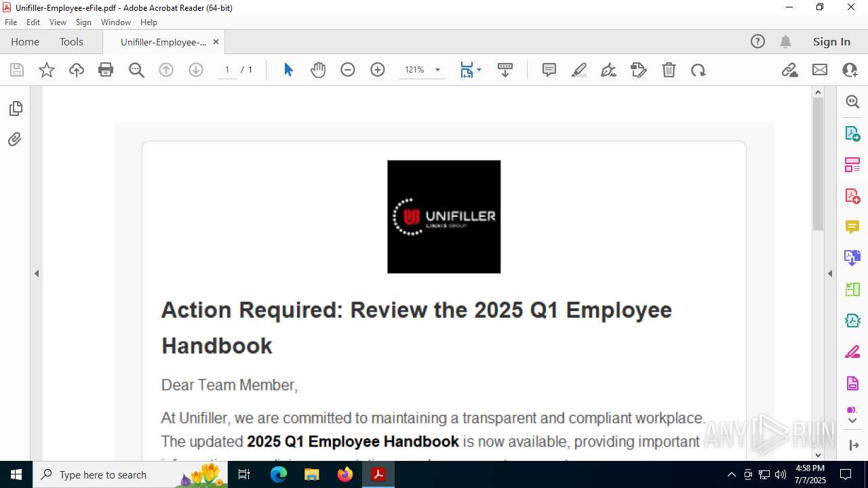Viewport: 868px width, 488px height.
Task: Open the Export PDF tool in right pane
Action: tap(852, 134)
